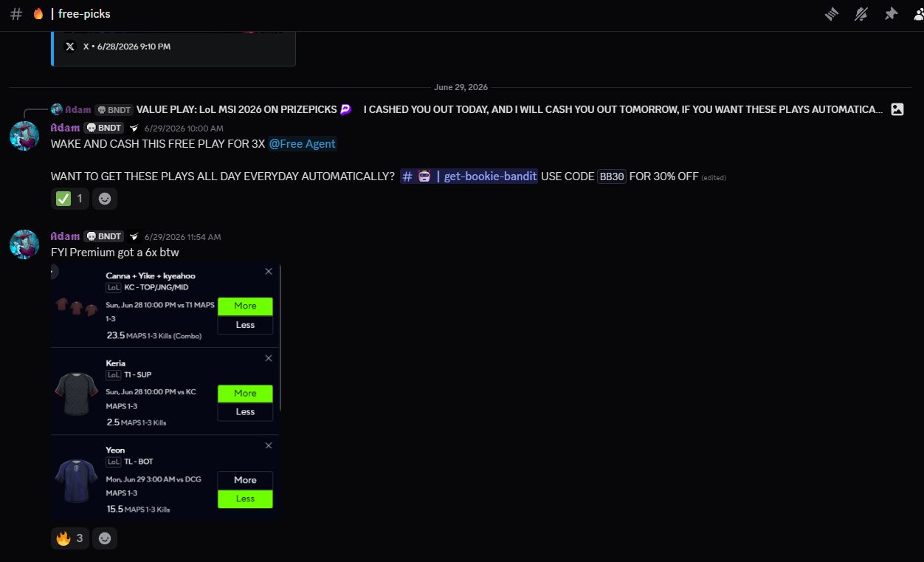This screenshot has width=924, height=562.
Task: Remove the Yeon pick with X
Action: (x=269, y=445)
